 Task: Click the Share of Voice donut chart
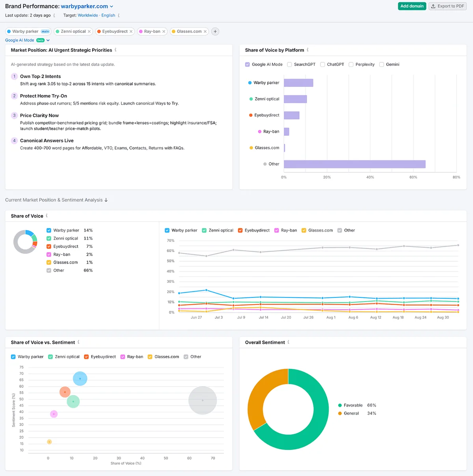(x=25, y=242)
